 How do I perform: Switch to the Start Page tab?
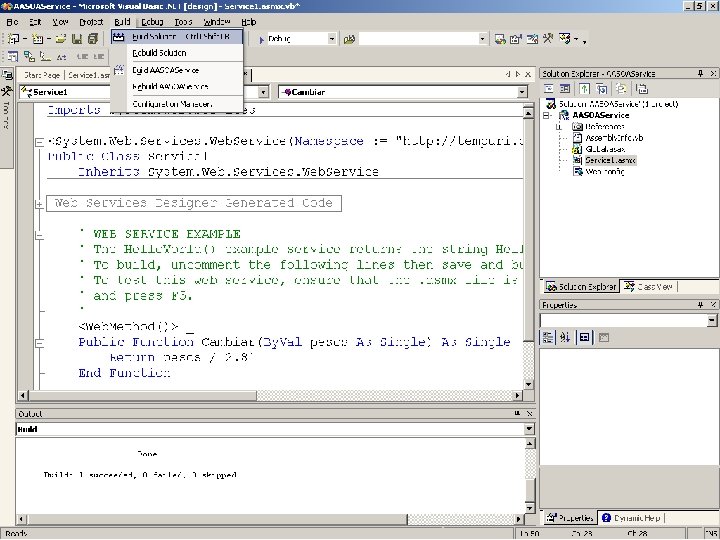click(x=42, y=75)
